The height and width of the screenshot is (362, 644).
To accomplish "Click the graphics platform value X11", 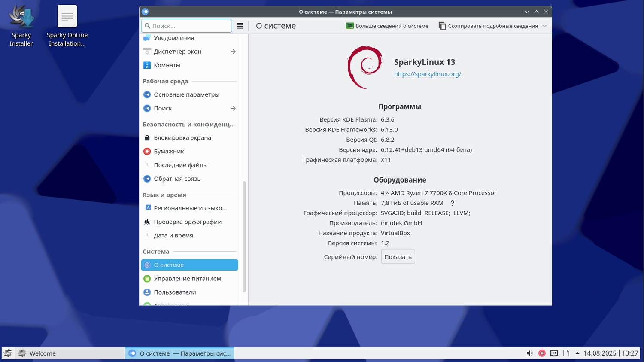I will pyautogui.click(x=386, y=160).
